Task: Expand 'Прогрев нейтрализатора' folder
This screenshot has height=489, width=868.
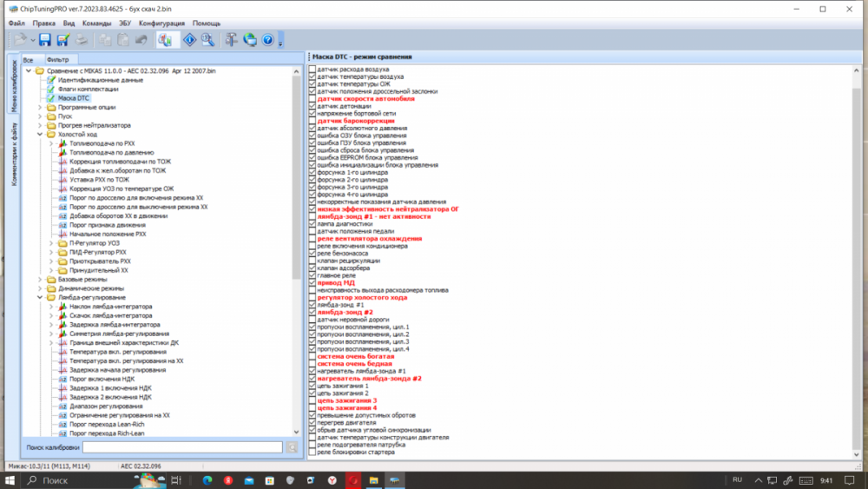Action: tap(40, 125)
